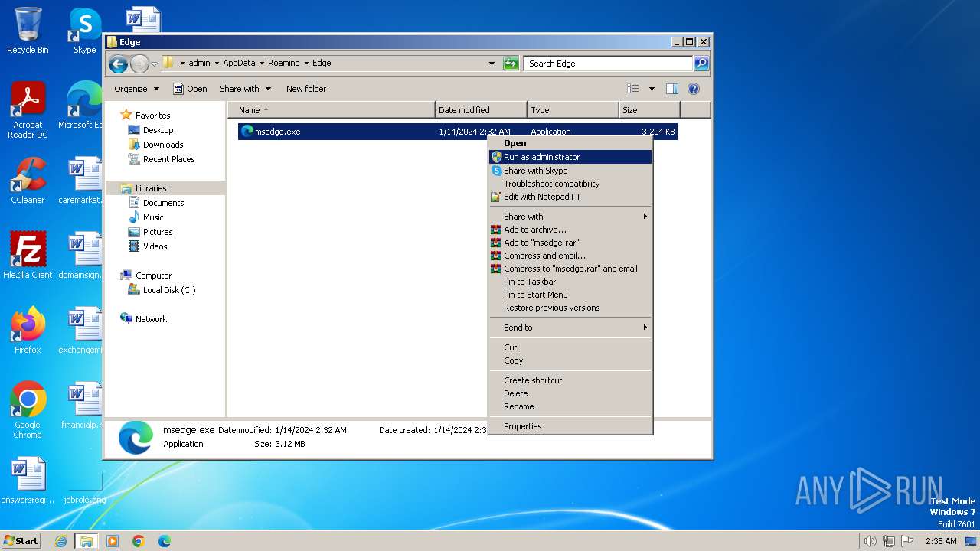Choose Run as administrator
Screen dimensions: 980x551
click(570, 157)
